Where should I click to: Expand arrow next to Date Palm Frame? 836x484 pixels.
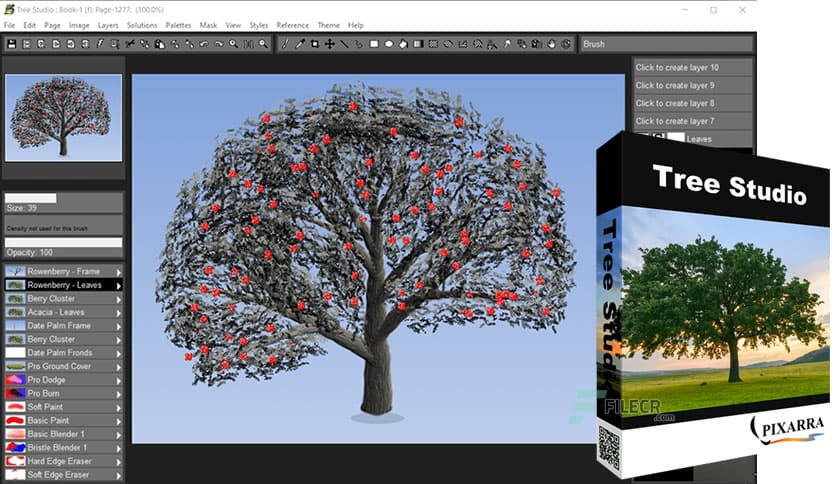click(118, 326)
